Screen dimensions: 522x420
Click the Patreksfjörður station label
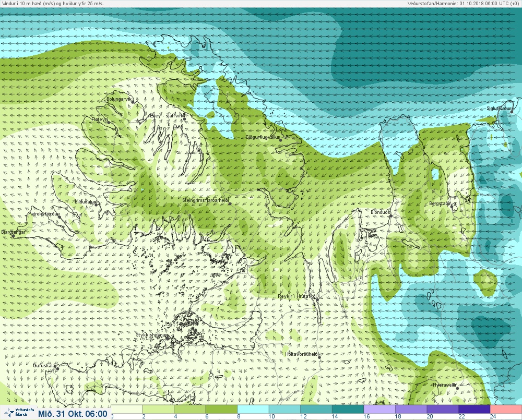pos(44,214)
